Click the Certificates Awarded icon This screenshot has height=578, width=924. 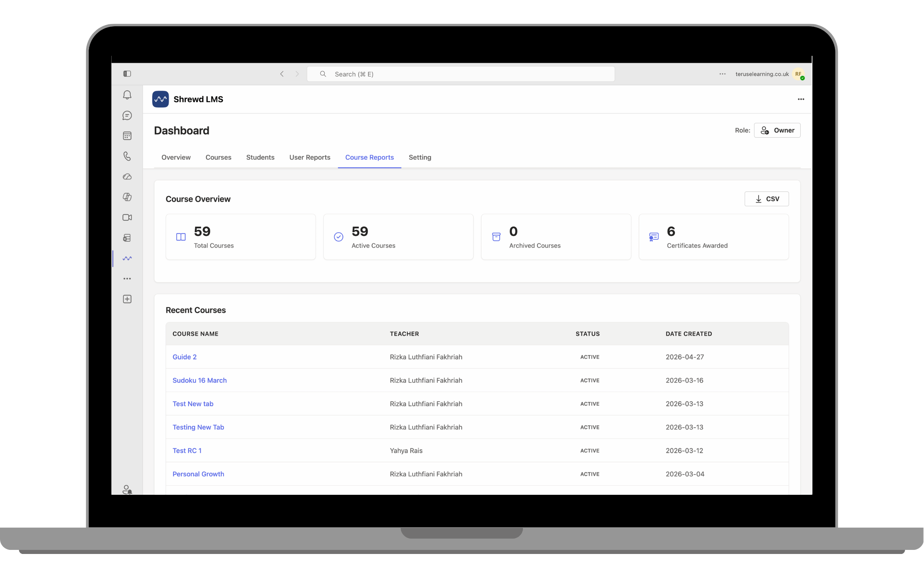pos(654,237)
